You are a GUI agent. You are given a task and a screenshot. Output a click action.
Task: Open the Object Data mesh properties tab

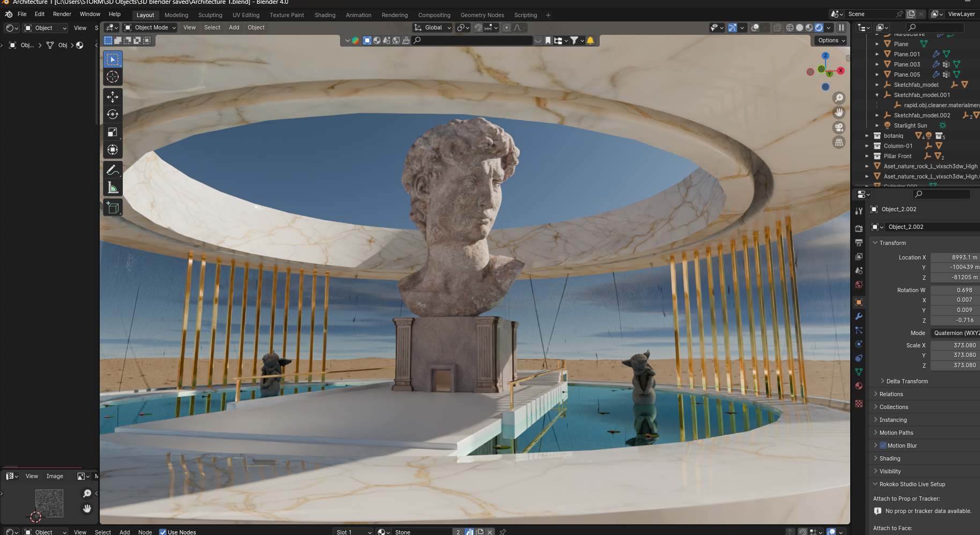coord(859,372)
